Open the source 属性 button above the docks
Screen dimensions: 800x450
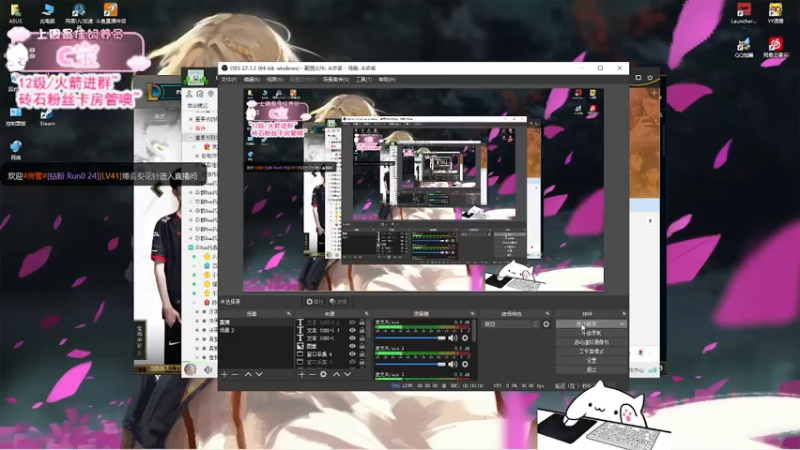[314, 302]
